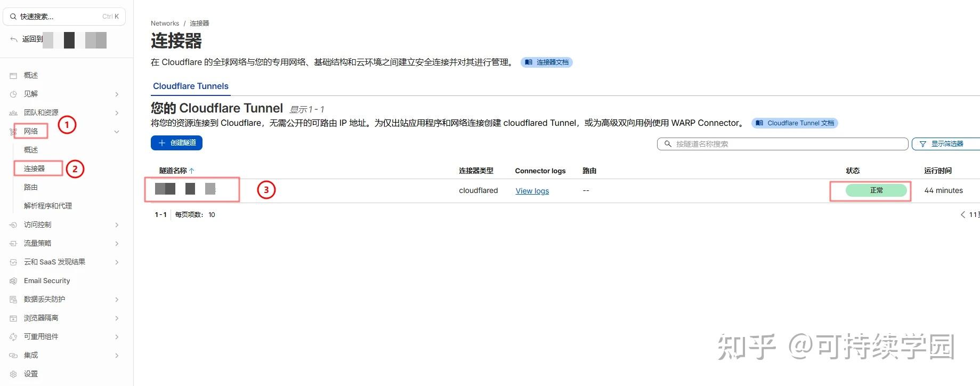980x386 pixels.
Task: Open 路由 under the 网络 section
Action: [x=31, y=187]
